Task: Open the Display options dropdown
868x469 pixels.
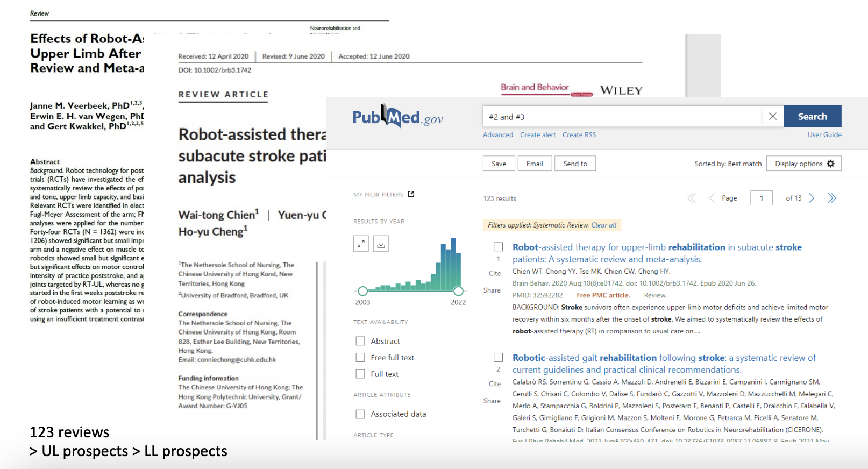Action: point(804,164)
